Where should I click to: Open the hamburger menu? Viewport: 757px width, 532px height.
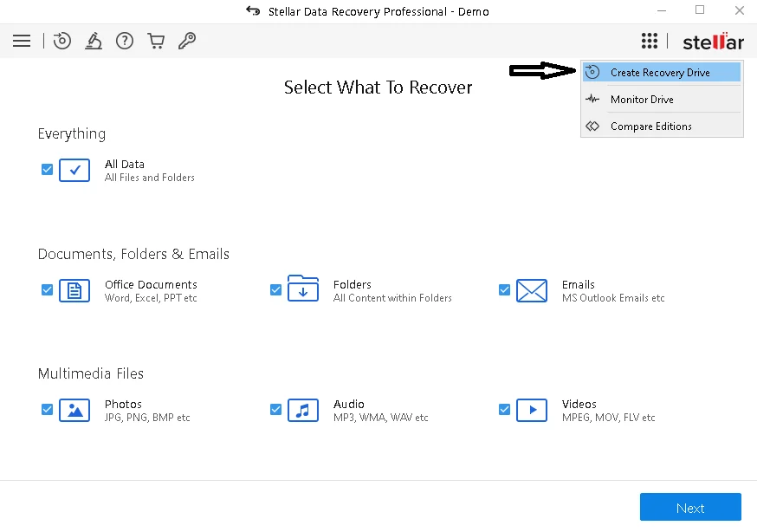click(x=22, y=41)
